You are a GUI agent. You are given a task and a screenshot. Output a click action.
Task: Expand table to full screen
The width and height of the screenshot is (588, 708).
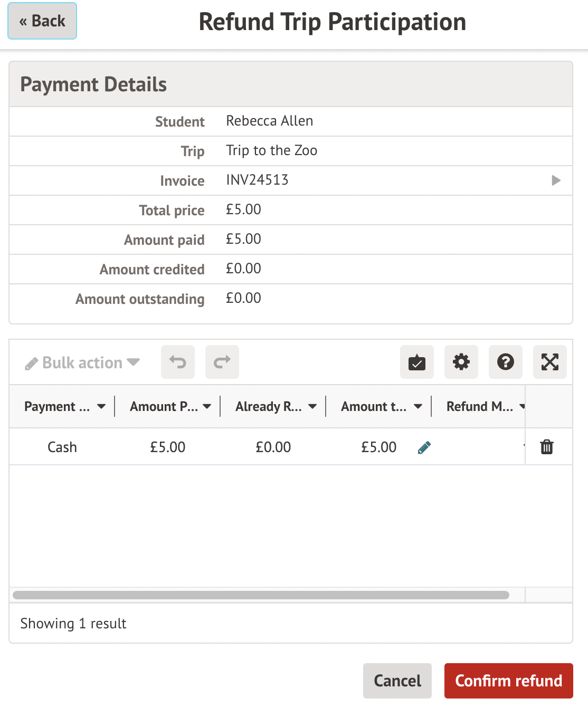click(x=550, y=362)
